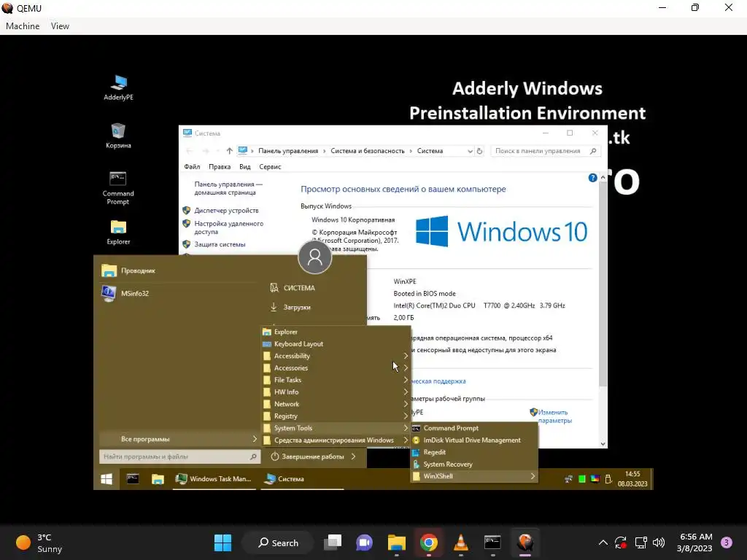Open Explorer in the programs list

click(x=336, y=332)
